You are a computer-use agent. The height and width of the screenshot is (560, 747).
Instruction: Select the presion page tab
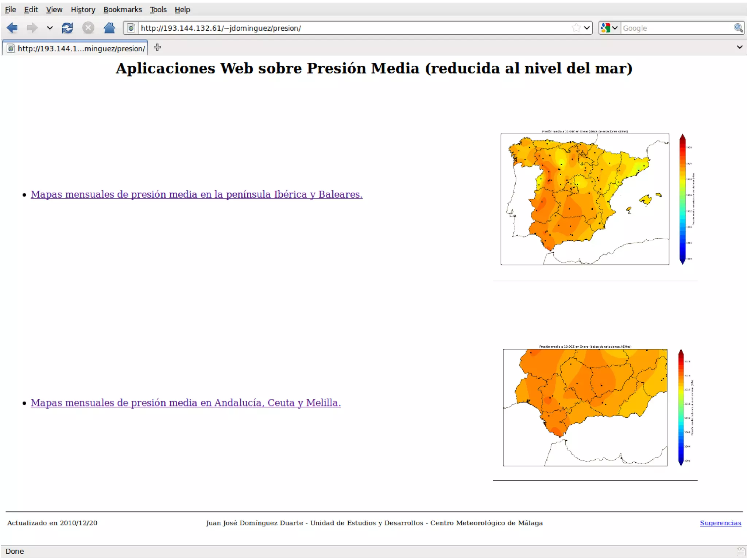click(x=77, y=49)
